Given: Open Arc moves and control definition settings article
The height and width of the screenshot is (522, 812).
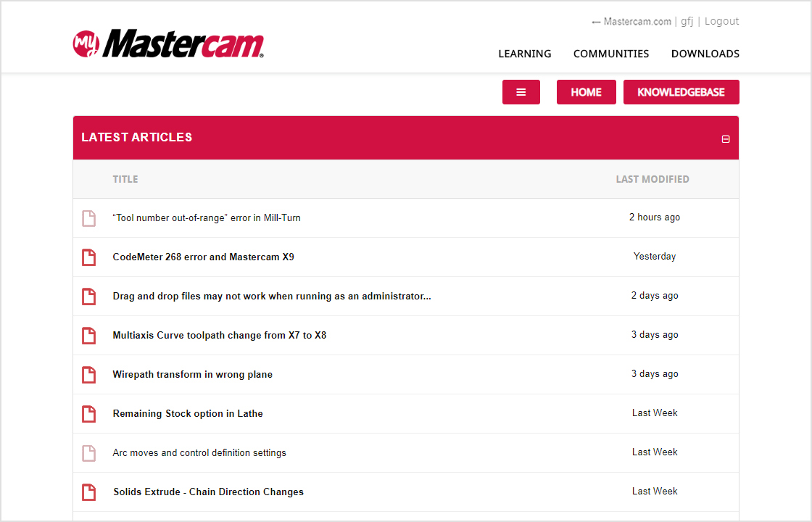Looking at the screenshot, I should [x=199, y=452].
